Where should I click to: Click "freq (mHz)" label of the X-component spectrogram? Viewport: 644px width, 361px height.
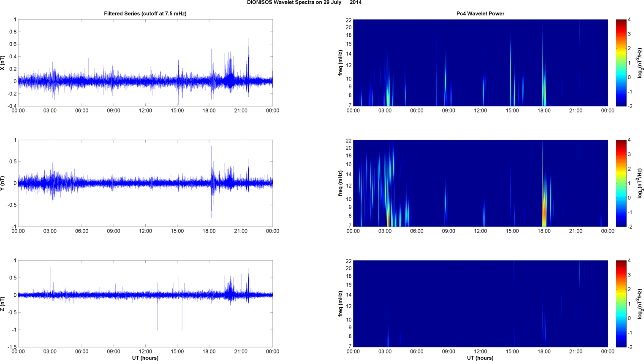pyautogui.click(x=340, y=63)
